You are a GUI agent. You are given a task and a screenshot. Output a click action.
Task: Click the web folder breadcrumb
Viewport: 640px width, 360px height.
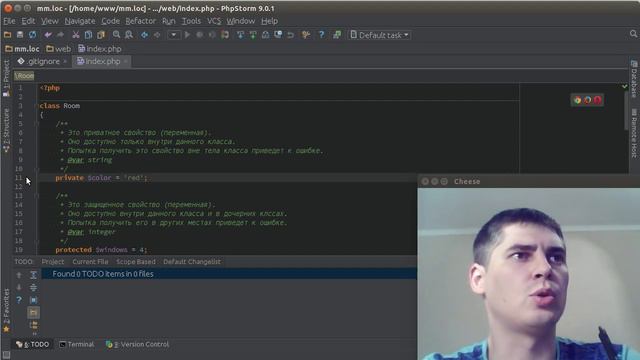coord(58,49)
